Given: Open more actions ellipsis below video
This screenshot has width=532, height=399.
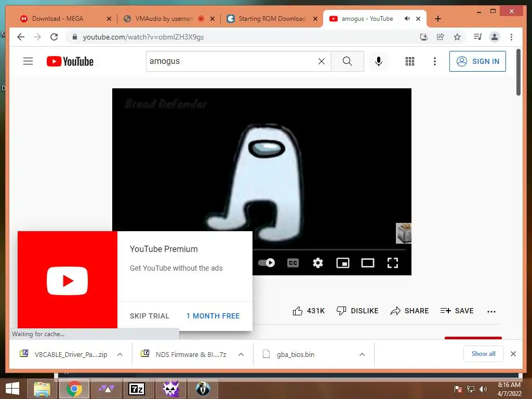Looking at the screenshot, I should pyautogui.click(x=491, y=312).
